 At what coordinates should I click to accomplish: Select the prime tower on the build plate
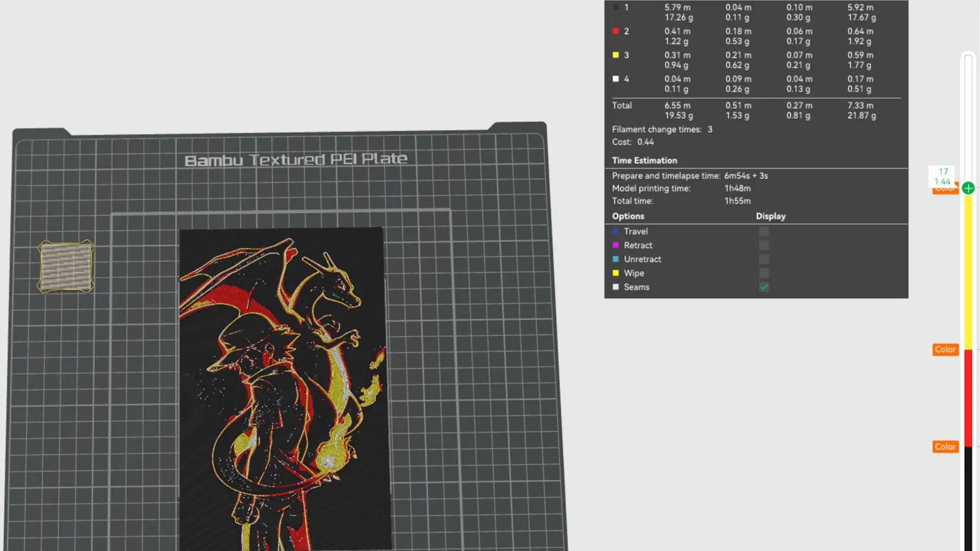click(66, 266)
